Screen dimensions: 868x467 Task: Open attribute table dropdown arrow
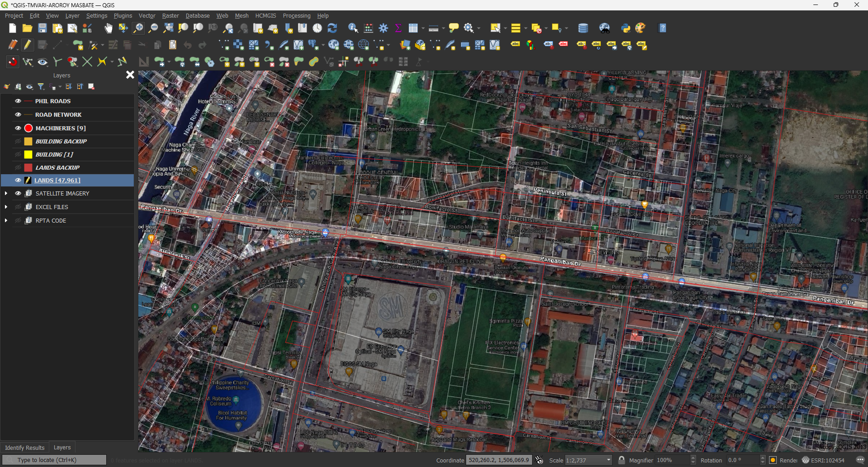point(423,28)
